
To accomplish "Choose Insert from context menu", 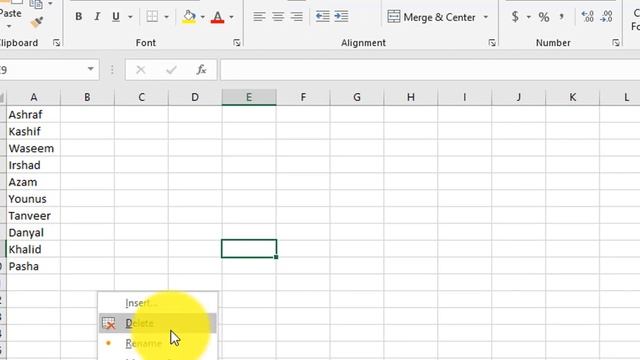I will coord(158,303).
